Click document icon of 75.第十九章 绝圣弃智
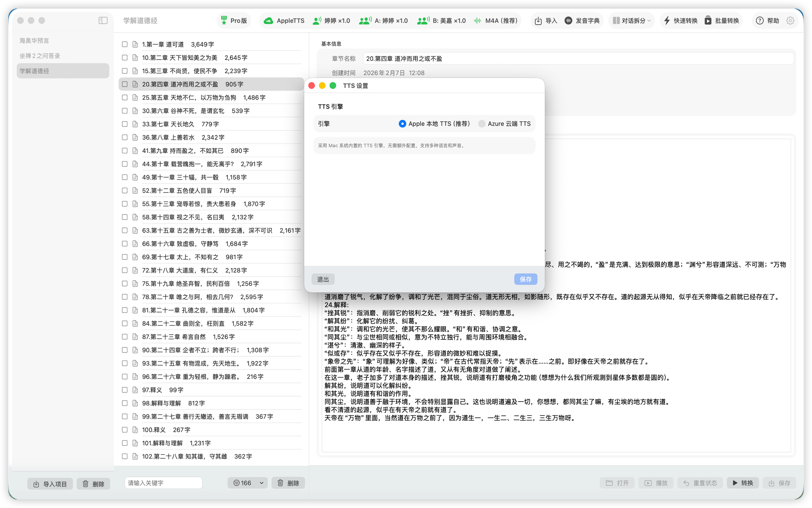812x508 pixels. 135,284
